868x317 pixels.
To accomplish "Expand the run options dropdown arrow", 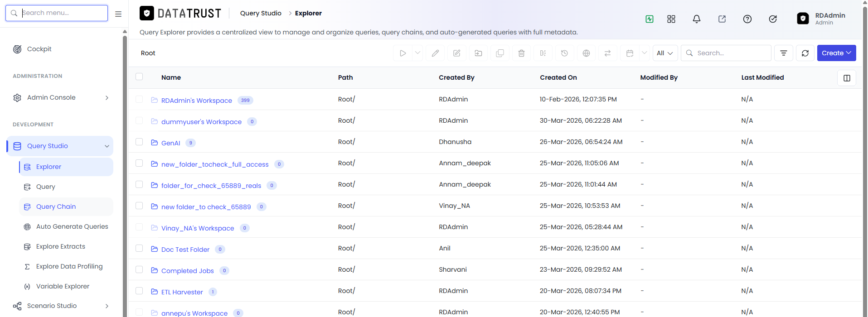I will [417, 53].
